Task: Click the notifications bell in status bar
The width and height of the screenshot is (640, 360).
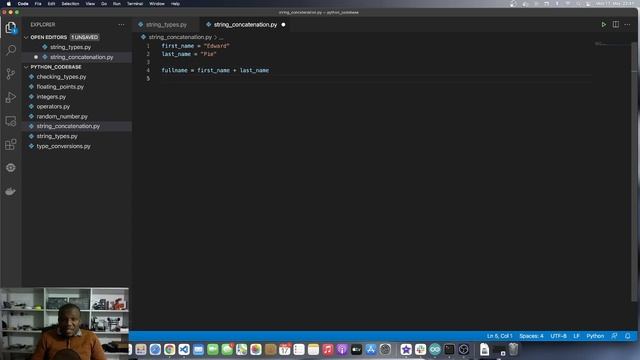Action: pyautogui.click(x=628, y=336)
